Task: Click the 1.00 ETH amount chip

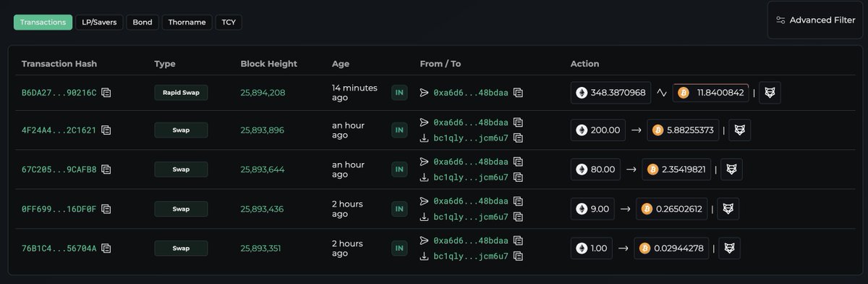Action: tap(591, 248)
